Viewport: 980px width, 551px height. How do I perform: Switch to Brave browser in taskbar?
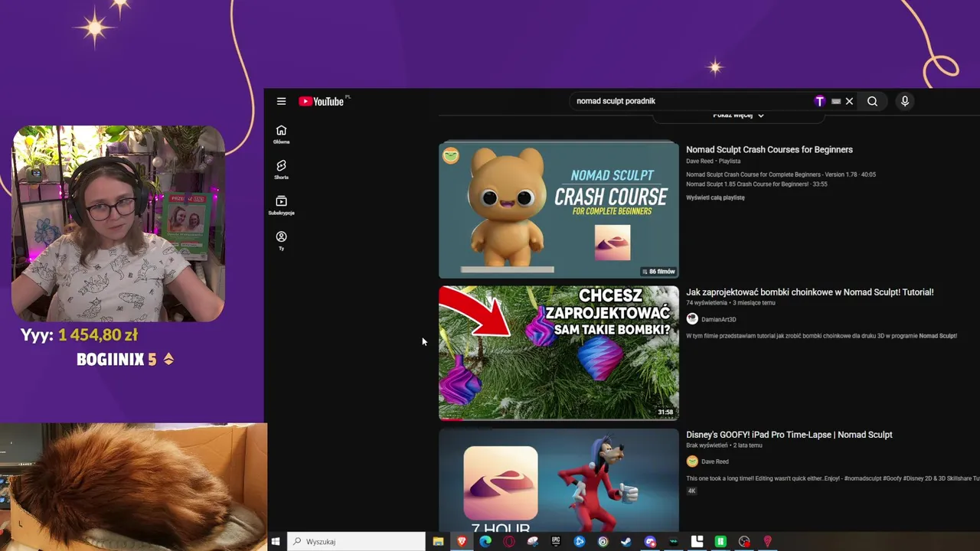tap(462, 541)
